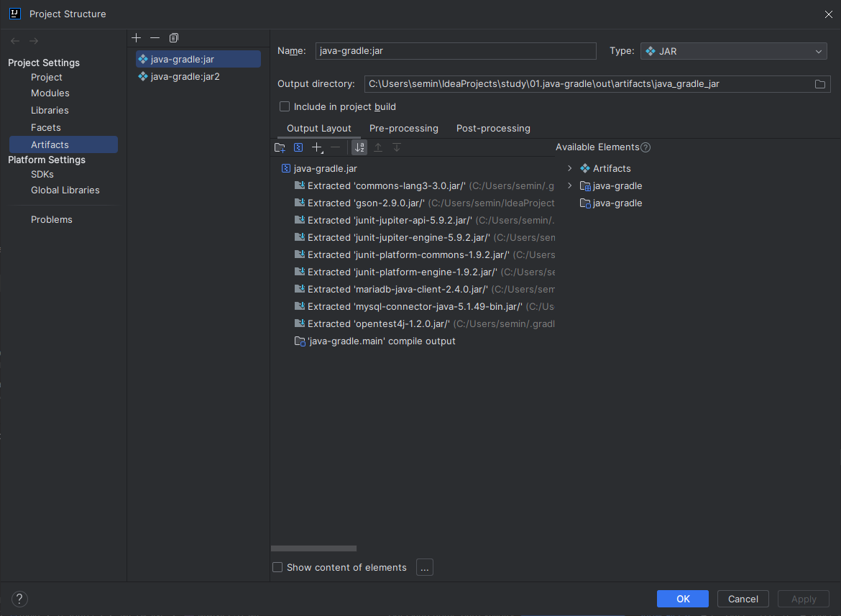
Task: Click the Apply button
Action: (804, 599)
